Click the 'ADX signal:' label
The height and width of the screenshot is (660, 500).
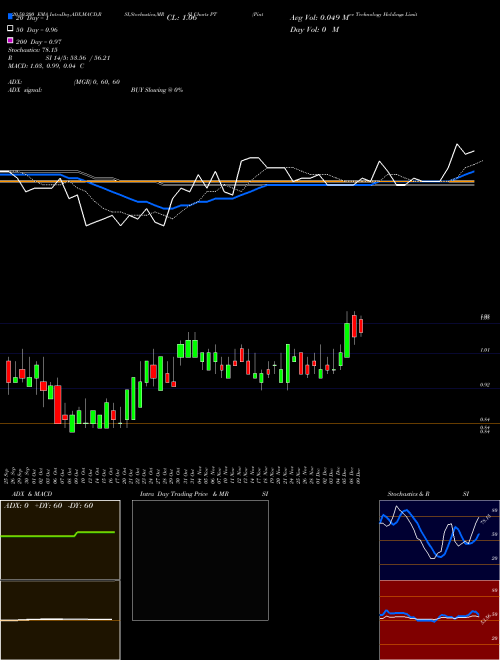[25, 90]
